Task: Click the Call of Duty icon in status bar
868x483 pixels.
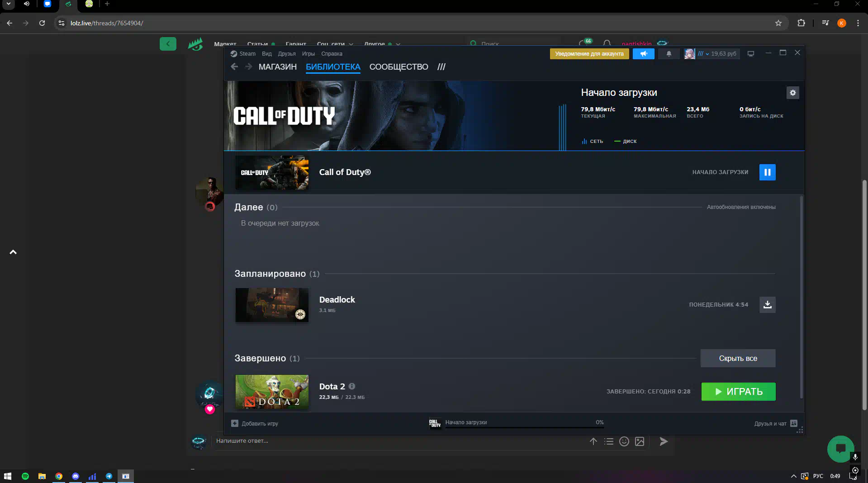Action: (x=435, y=423)
